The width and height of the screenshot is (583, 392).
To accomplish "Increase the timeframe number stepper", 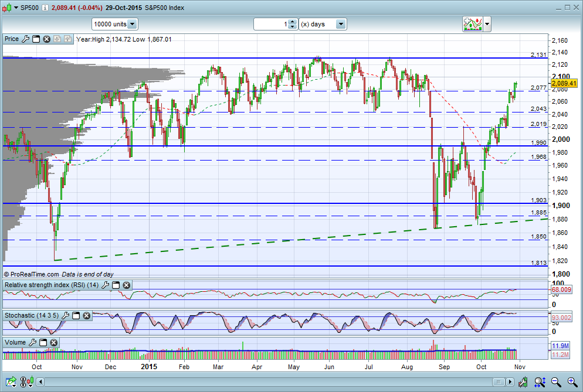I will (293, 22).
